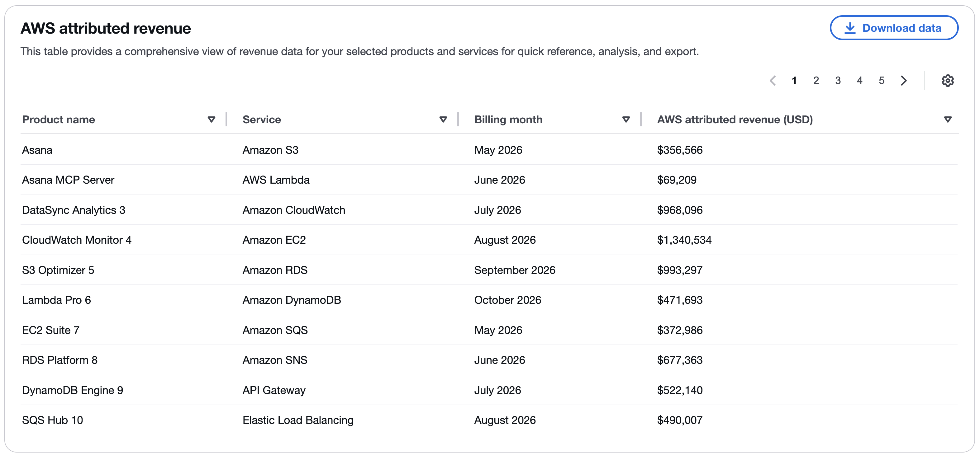Click the Amazon EC2 service cell
Viewport: 980px width, 460px height.
tap(274, 240)
